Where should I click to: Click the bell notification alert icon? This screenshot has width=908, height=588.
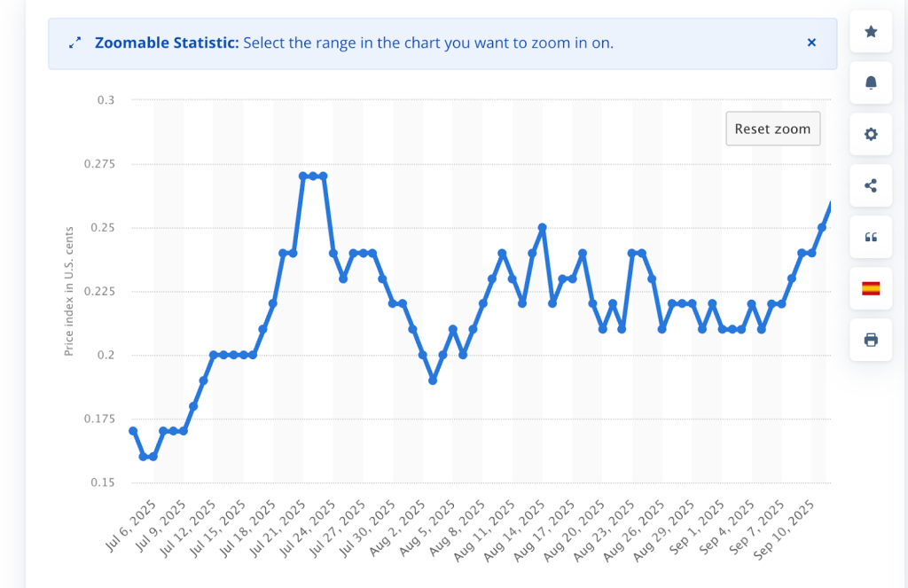click(x=871, y=83)
